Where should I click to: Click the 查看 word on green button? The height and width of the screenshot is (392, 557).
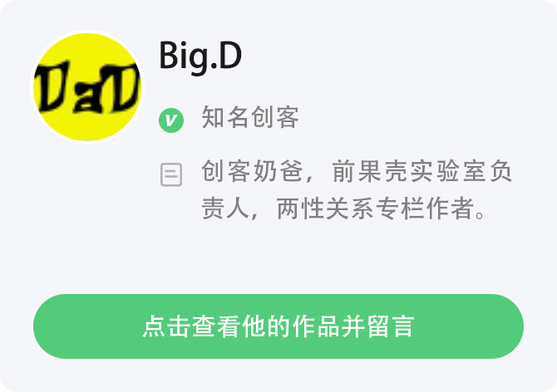point(217,326)
